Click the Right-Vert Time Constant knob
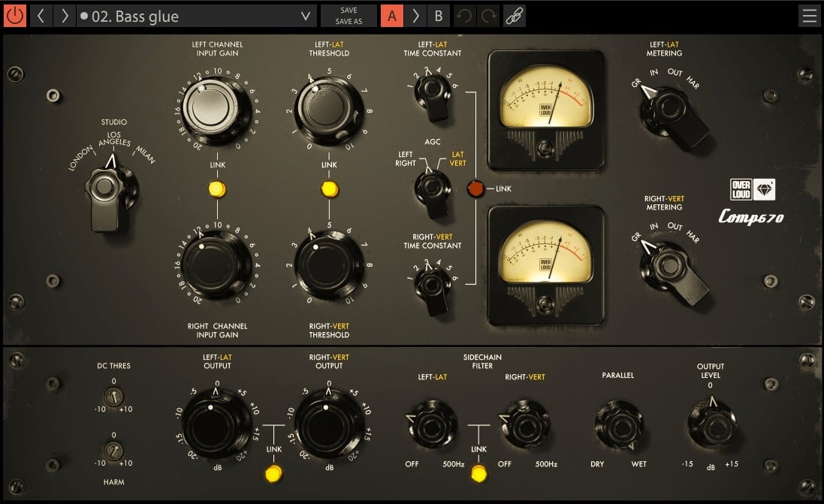Viewport: 824px width, 504px height. coord(432,283)
